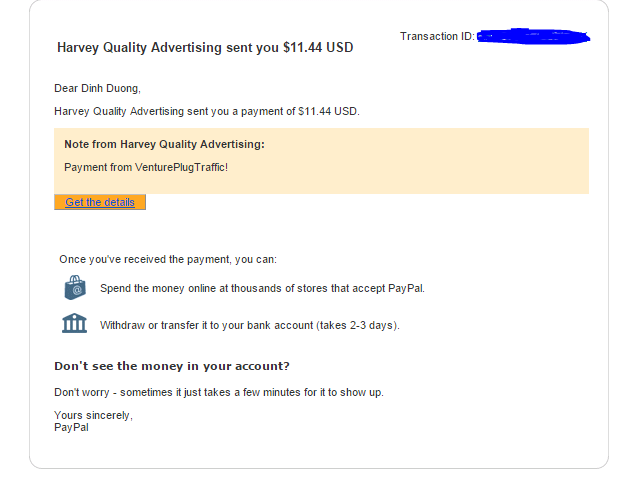Click the "Transaction ID:" label

coord(437,37)
